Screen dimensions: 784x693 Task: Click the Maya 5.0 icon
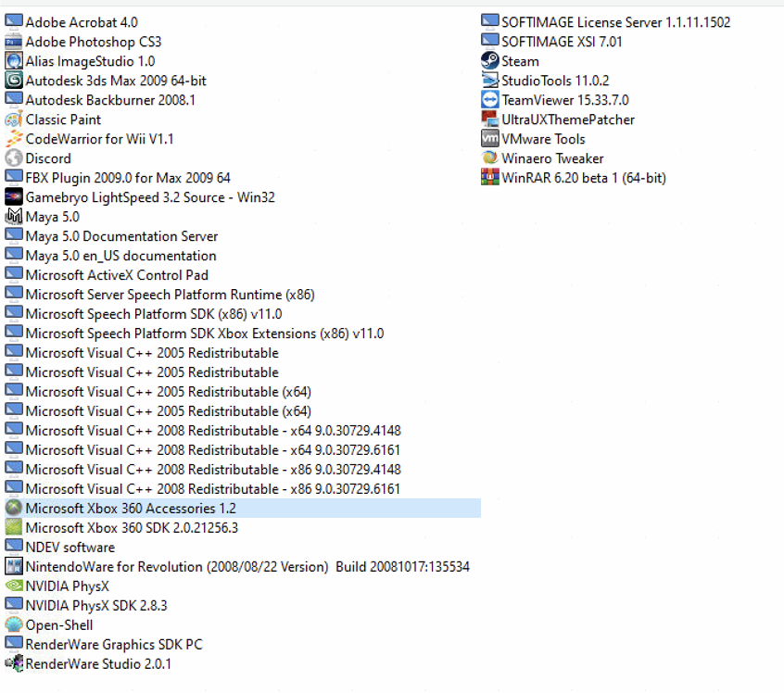point(14,217)
